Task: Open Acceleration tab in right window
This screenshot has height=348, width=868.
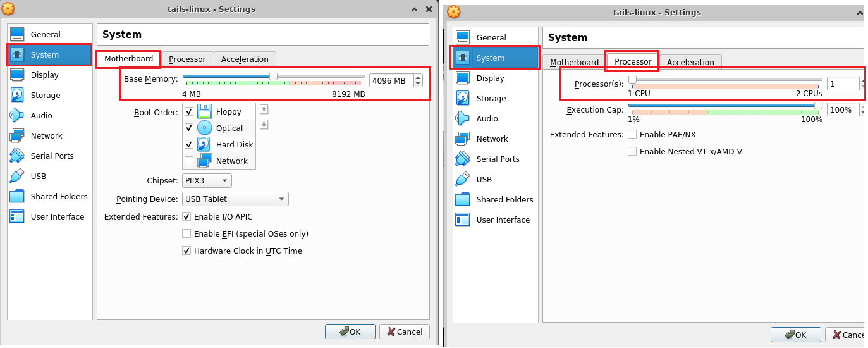Action: 690,62
